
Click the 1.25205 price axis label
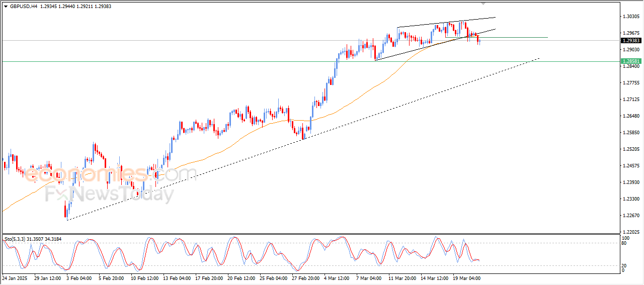[631, 149]
